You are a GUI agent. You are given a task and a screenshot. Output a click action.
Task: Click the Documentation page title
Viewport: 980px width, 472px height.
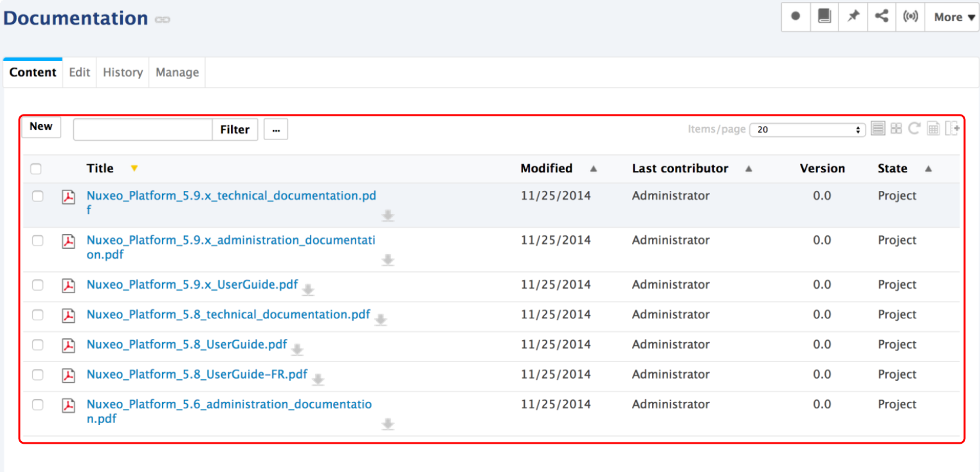76,18
